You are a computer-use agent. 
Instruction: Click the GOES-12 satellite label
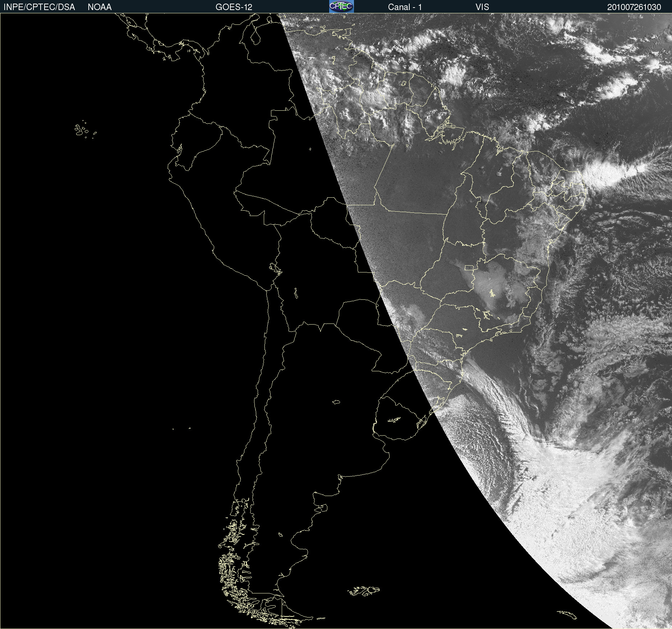tap(234, 7)
